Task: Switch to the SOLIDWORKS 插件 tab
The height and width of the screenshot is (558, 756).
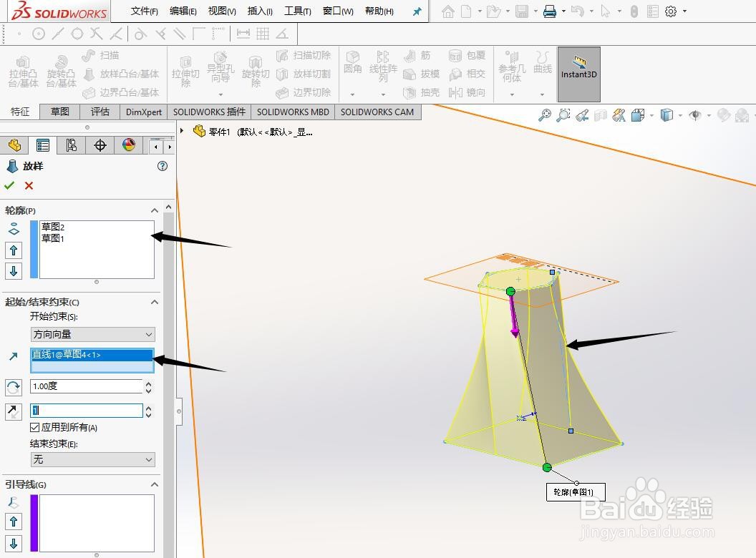Action: click(209, 112)
